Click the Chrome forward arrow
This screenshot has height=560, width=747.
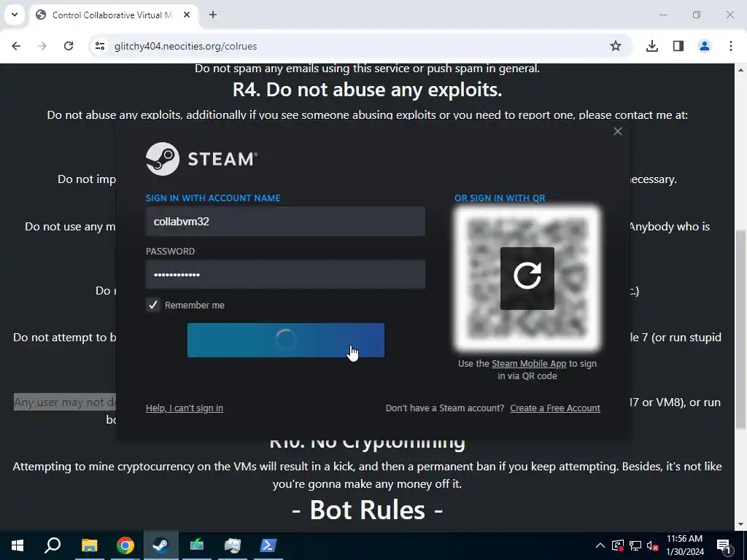tap(42, 46)
